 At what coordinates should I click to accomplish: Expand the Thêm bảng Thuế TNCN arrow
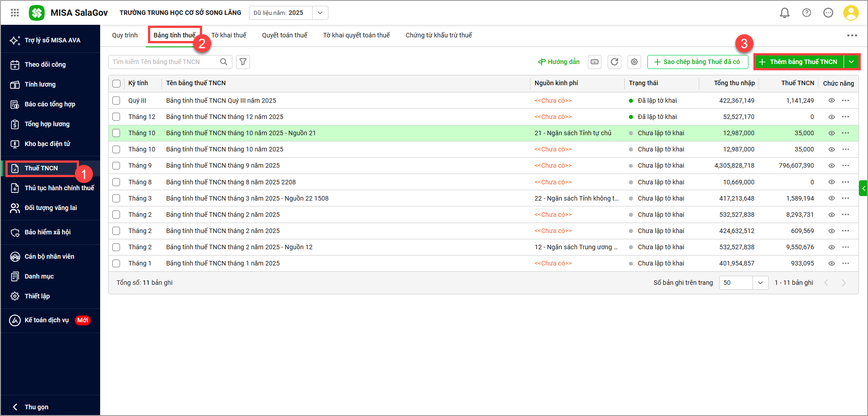click(x=851, y=62)
